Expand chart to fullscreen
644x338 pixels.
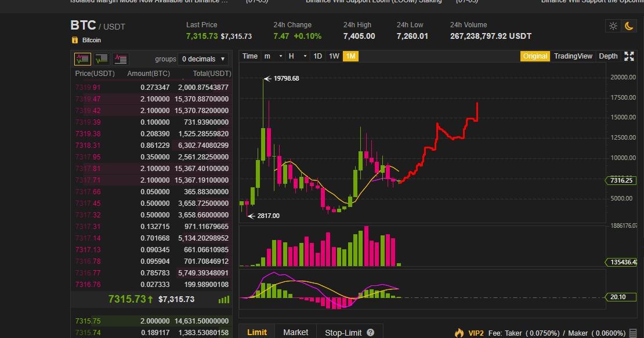click(629, 56)
